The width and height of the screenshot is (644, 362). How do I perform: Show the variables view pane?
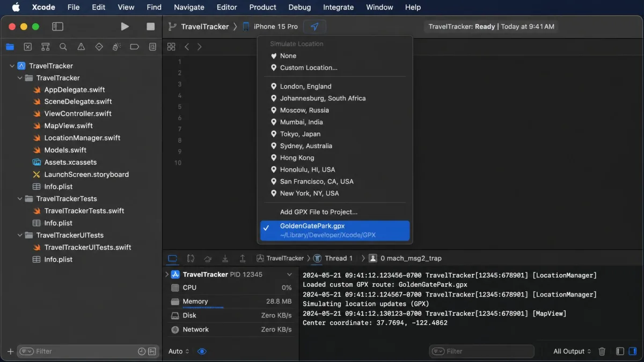[x=620, y=351]
